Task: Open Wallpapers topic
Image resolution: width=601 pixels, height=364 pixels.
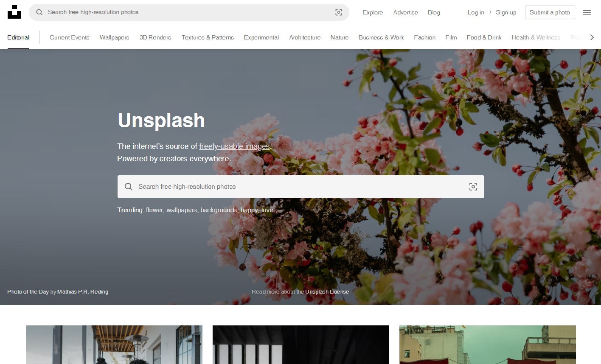Action: tap(115, 37)
